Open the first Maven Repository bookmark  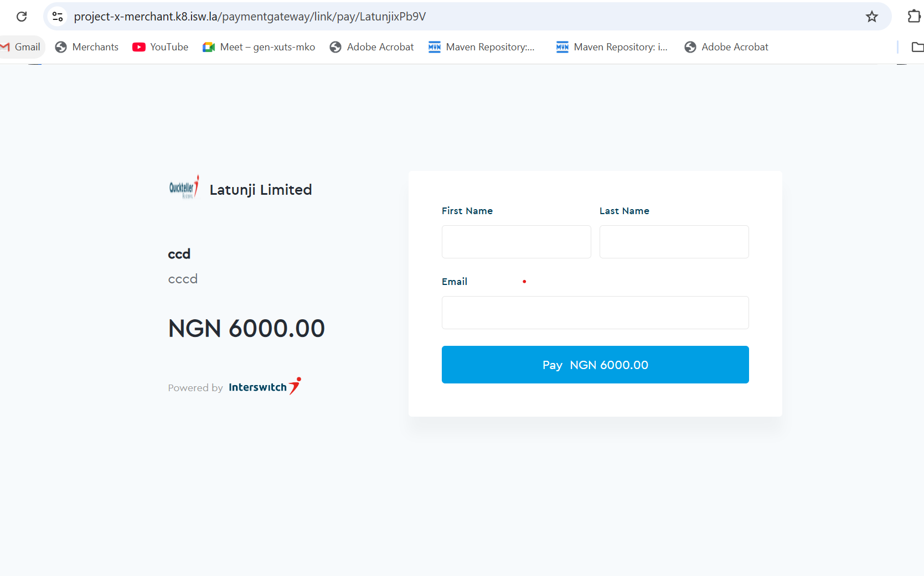click(x=482, y=47)
